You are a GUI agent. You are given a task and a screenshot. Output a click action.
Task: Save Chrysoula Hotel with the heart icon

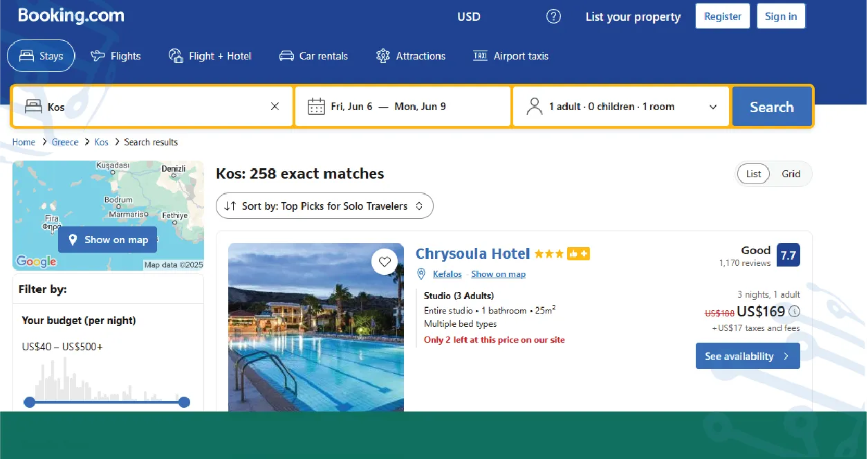click(385, 262)
